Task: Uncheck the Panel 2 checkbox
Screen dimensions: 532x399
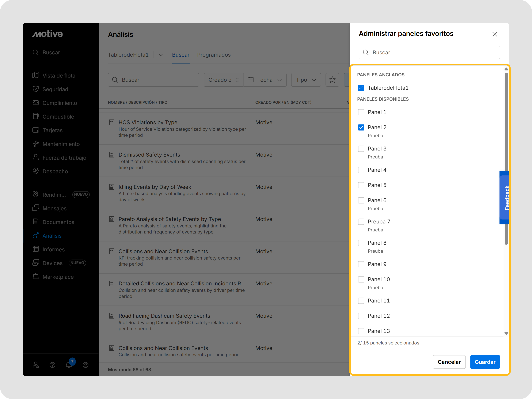Action: pos(361,127)
